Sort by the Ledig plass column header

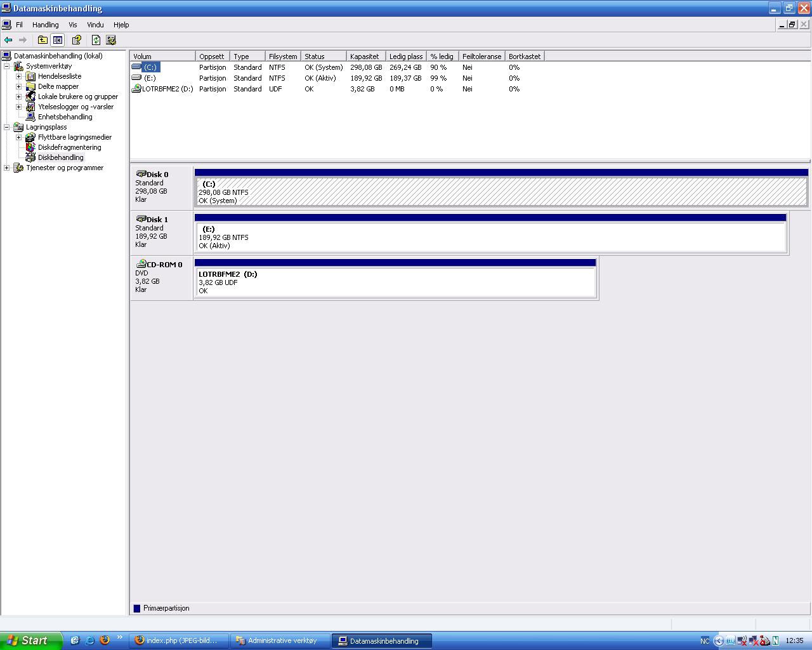tap(406, 56)
